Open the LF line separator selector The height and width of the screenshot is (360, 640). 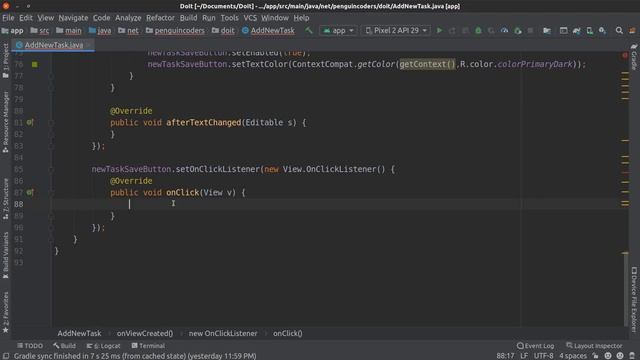point(524,356)
